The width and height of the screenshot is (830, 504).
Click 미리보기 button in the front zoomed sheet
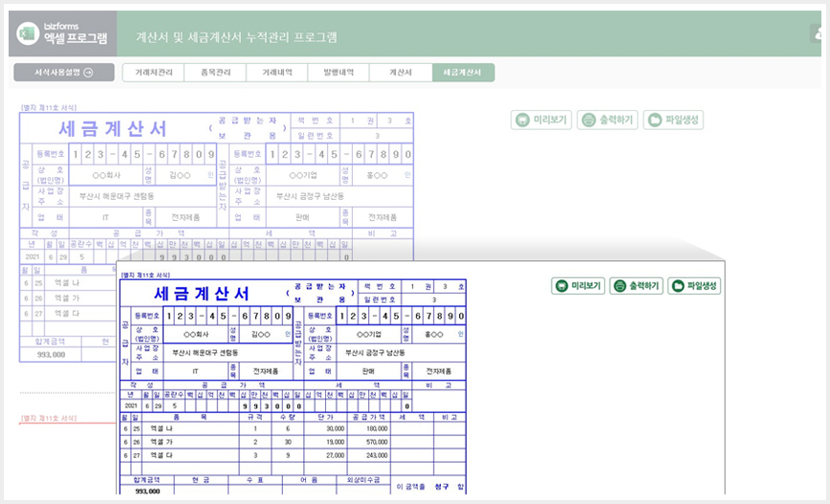578,286
